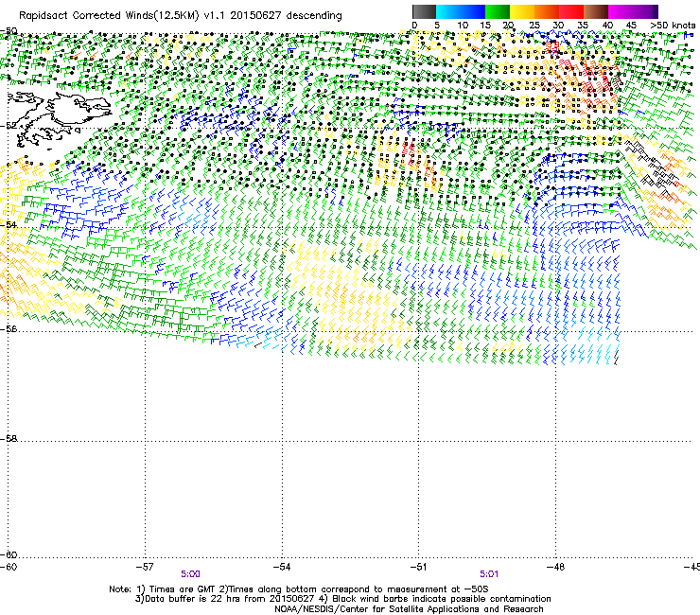Click the yellow 20-25 knots legend segment
The image size is (700, 615).
click(x=522, y=11)
